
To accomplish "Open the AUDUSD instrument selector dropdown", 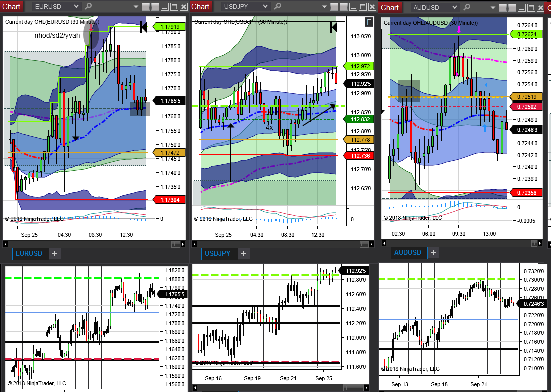I will pyautogui.click(x=435, y=8).
